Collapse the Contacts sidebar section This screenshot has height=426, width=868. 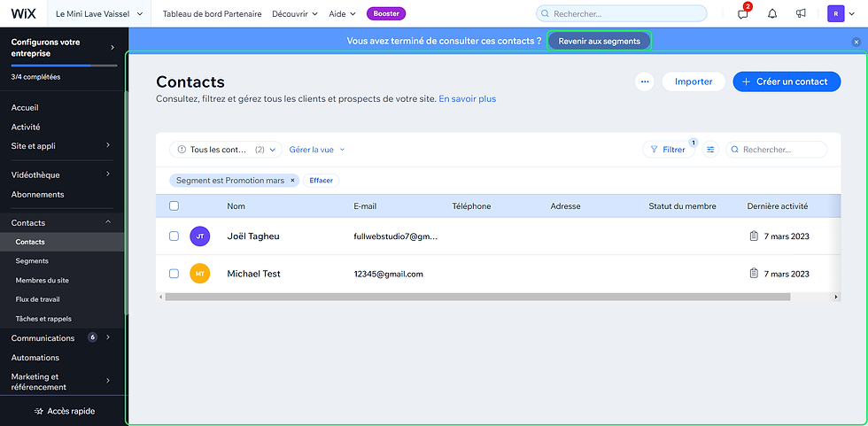tap(108, 222)
